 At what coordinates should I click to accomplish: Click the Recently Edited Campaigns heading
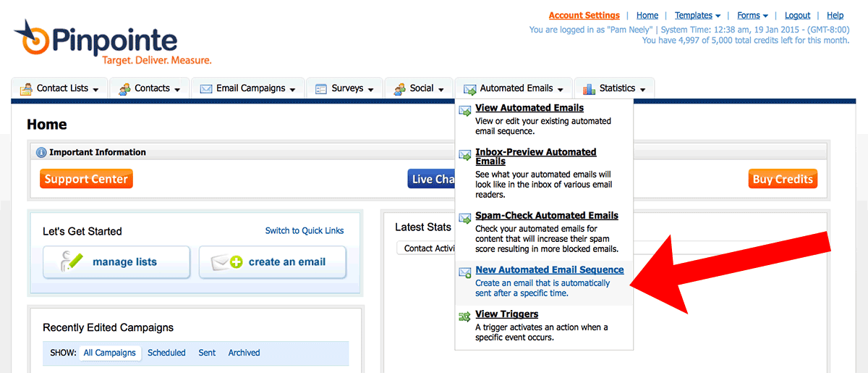108,327
